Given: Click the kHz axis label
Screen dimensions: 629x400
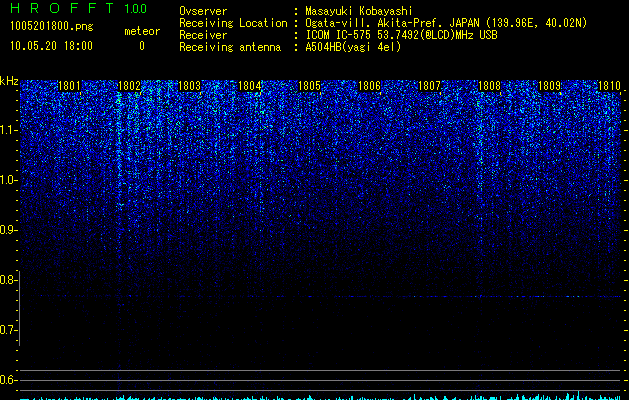Looking at the screenshot, I should (x=9, y=81).
